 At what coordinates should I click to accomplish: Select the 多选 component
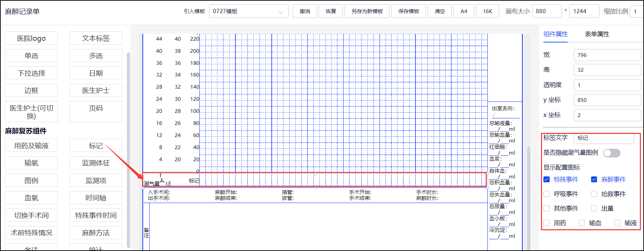[96, 56]
